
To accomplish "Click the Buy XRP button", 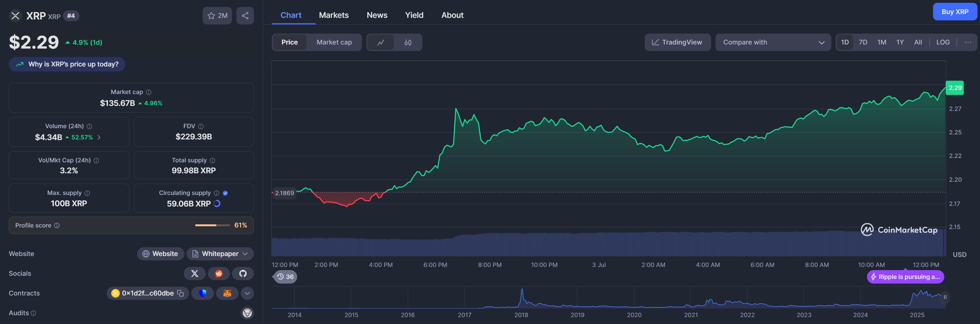I will [x=955, y=12].
